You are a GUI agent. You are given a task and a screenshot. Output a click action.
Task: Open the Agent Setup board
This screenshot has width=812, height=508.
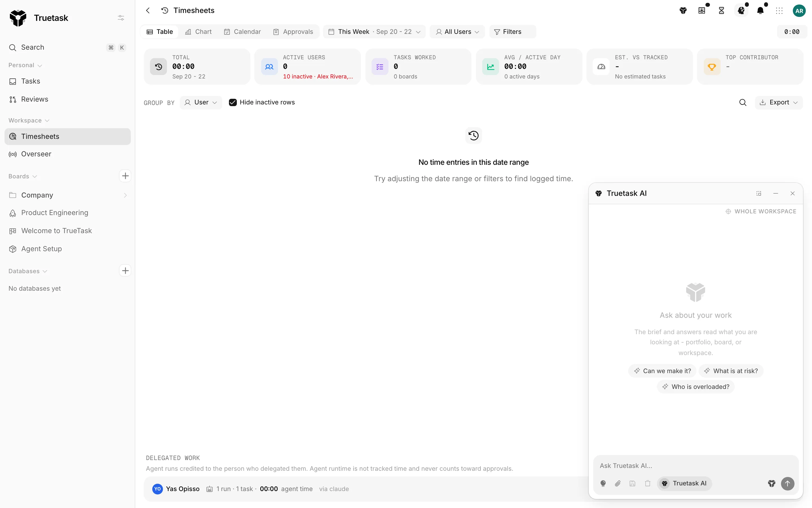(67, 249)
